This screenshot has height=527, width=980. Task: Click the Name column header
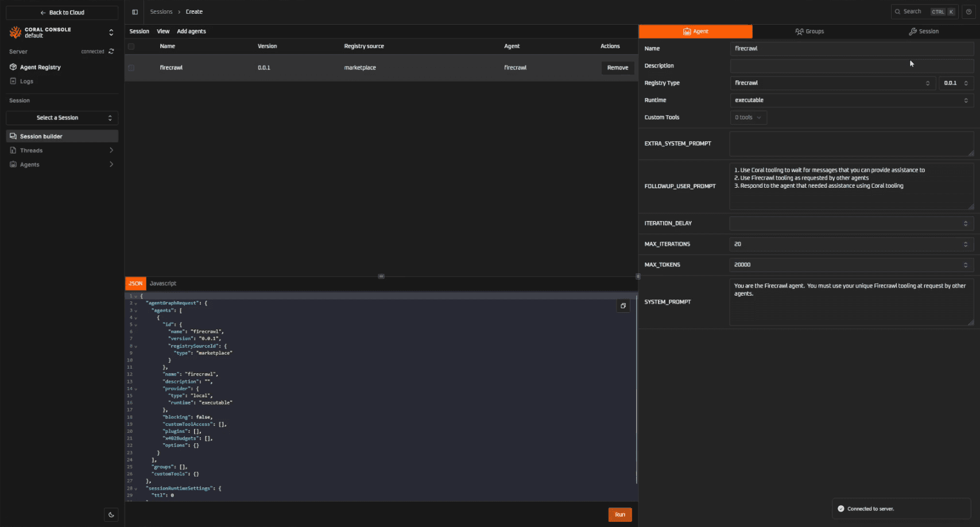coord(168,46)
